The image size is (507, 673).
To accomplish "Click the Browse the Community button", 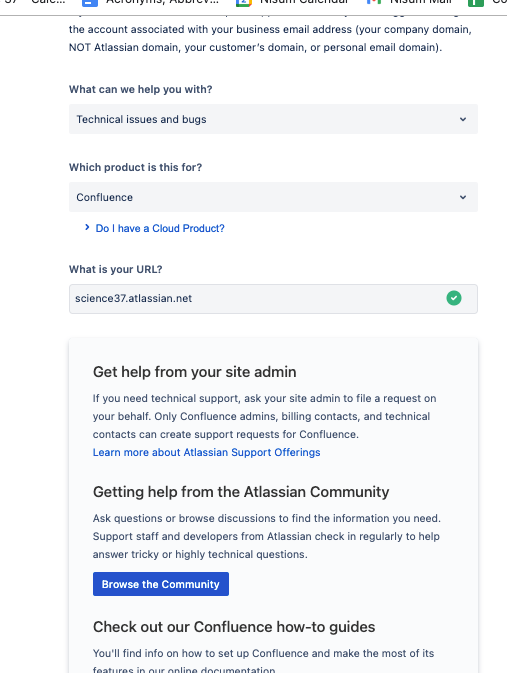I will pos(161,584).
